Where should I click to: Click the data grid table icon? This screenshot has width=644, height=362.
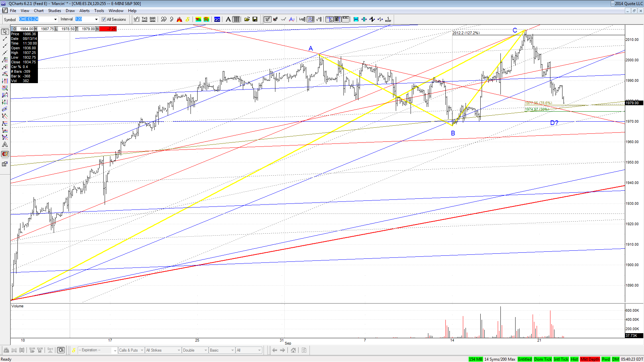(x=236, y=19)
